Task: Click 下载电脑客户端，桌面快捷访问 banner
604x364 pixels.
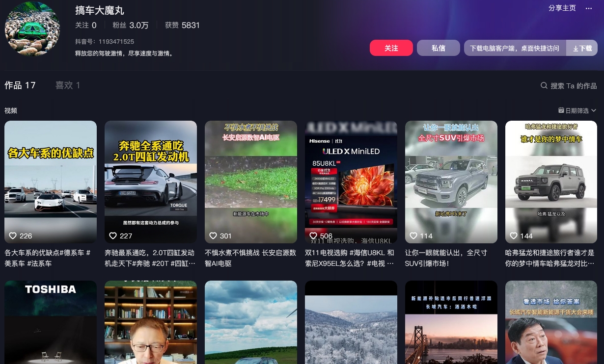Action: 515,48
